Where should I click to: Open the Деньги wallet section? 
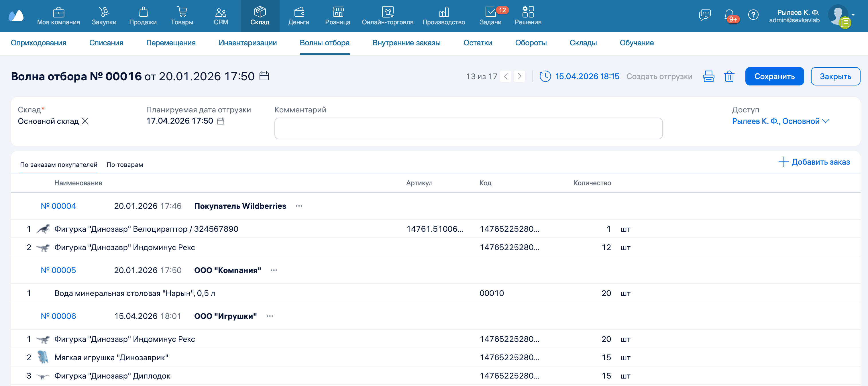pos(299,16)
